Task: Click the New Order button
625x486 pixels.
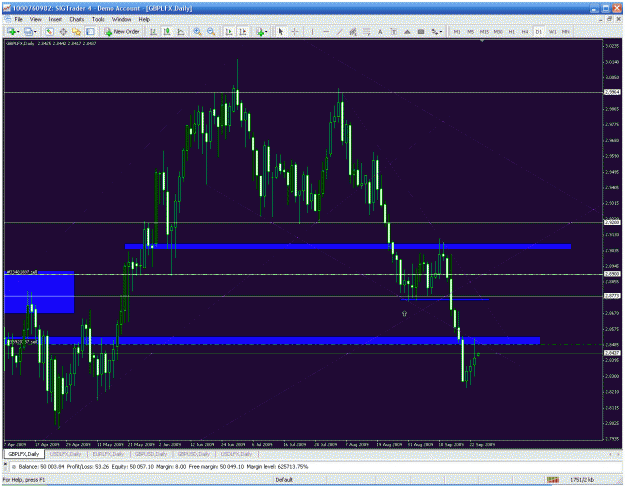Action: [122, 32]
